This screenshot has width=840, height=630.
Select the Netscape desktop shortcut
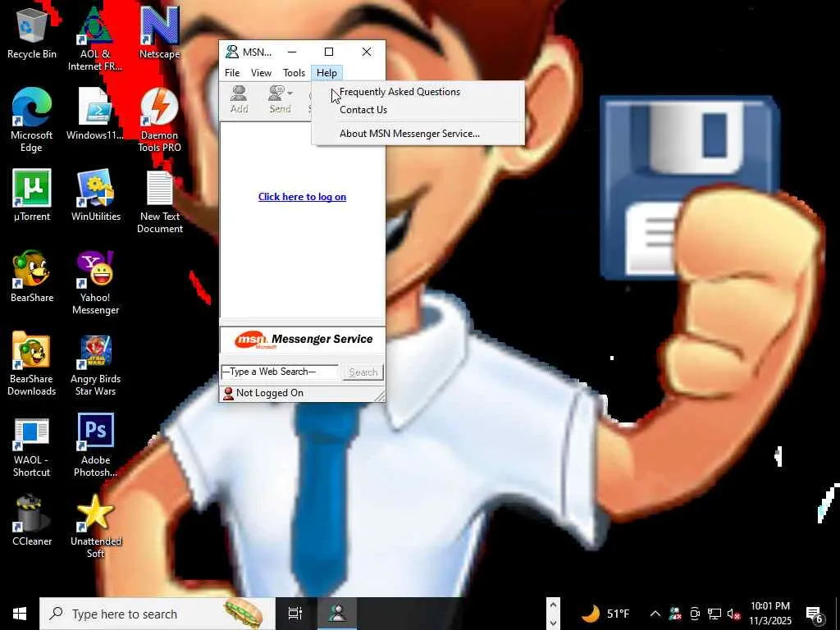coord(160,32)
